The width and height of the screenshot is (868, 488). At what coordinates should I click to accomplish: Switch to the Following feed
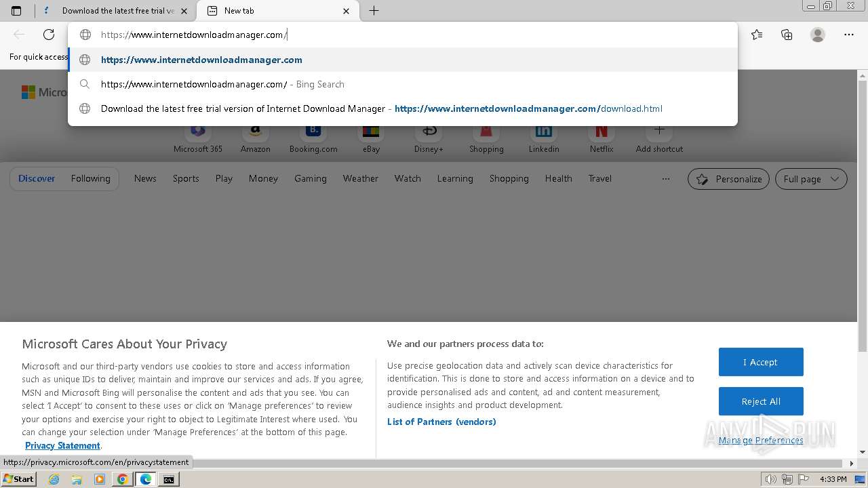[90, 179]
